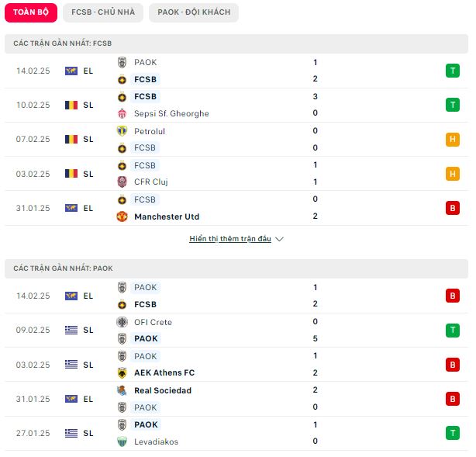Open the Manchester Utd team name link
The width and height of the screenshot is (476, 457).
(x=167, y=216)
